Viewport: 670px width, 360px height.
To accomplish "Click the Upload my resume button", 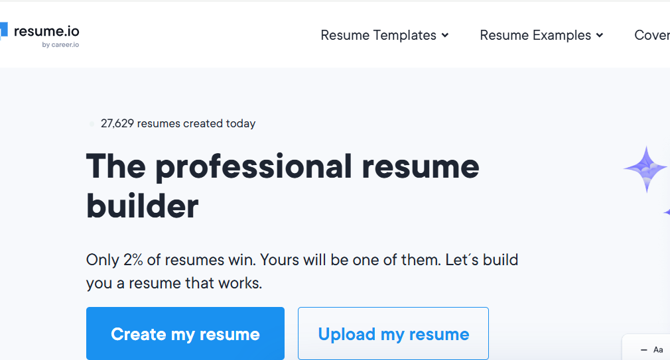I will (393, 334).
